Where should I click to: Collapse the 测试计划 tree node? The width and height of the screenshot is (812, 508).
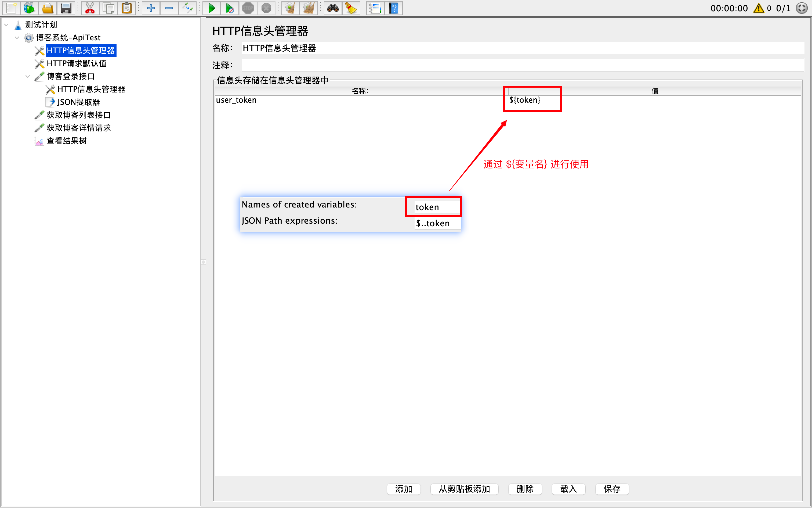click(x=6, y=24)
